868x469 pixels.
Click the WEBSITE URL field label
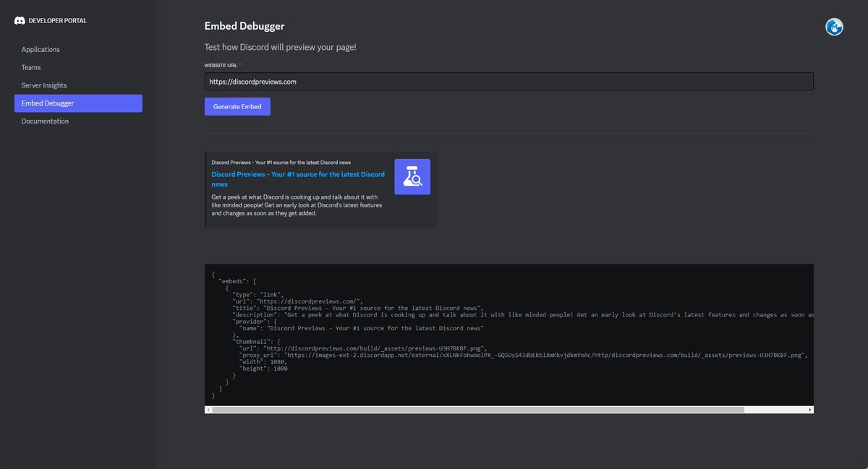pyautogui.click(x=221, y=65)
